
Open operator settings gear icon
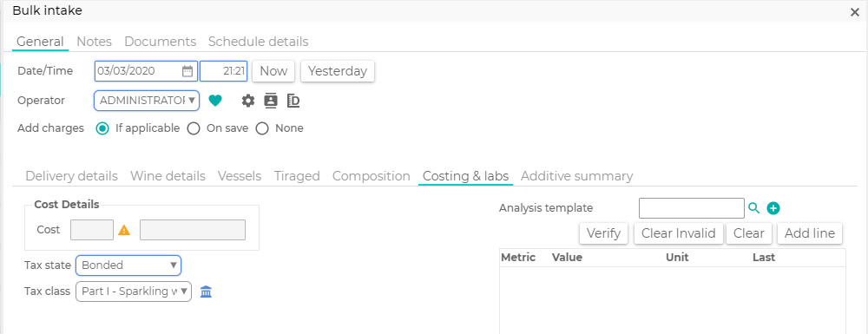[248, 101]
